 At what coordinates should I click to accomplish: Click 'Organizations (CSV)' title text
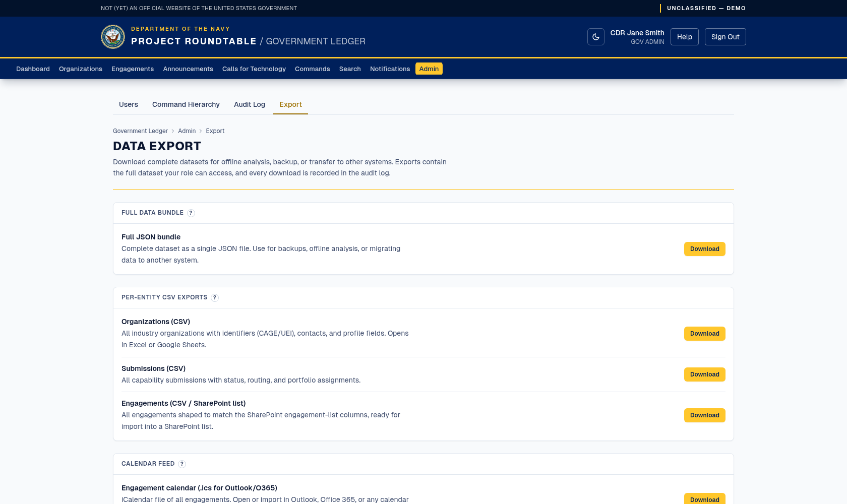156,322
